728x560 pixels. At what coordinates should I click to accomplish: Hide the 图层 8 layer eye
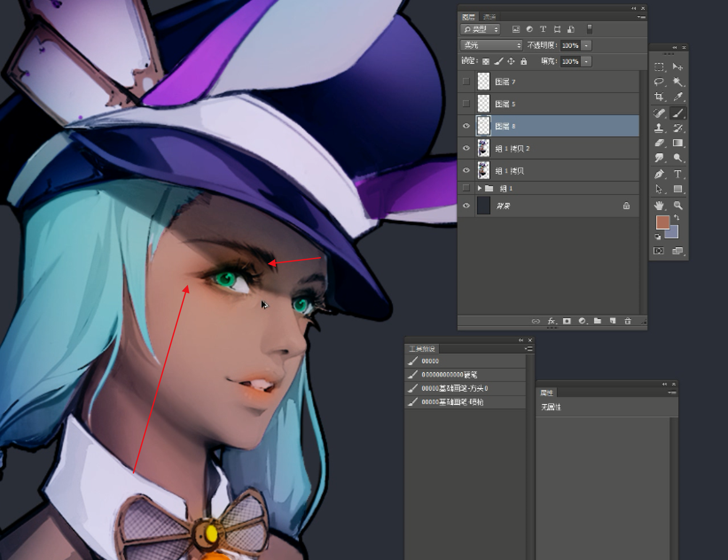coord(466,126)
